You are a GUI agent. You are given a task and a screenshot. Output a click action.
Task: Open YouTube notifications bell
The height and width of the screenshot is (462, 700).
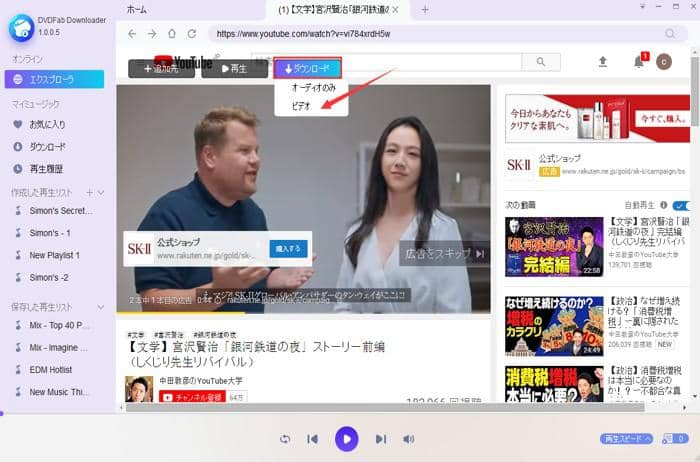[639, 62]
